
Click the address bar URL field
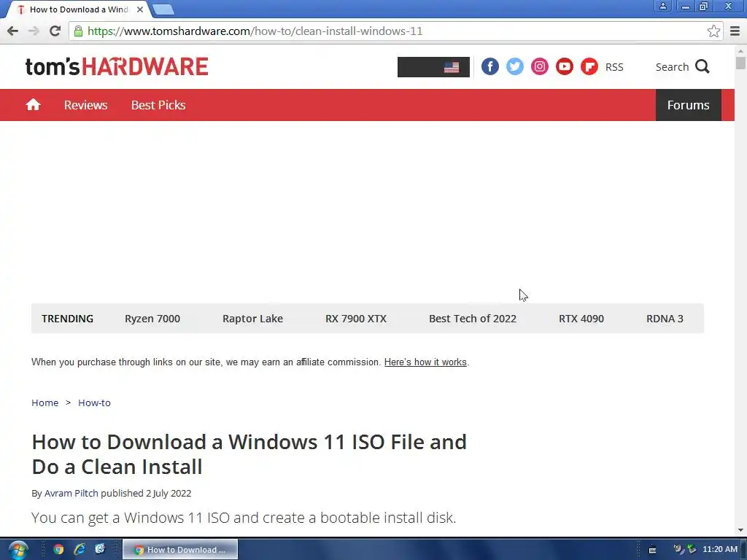tap(395, 31)
